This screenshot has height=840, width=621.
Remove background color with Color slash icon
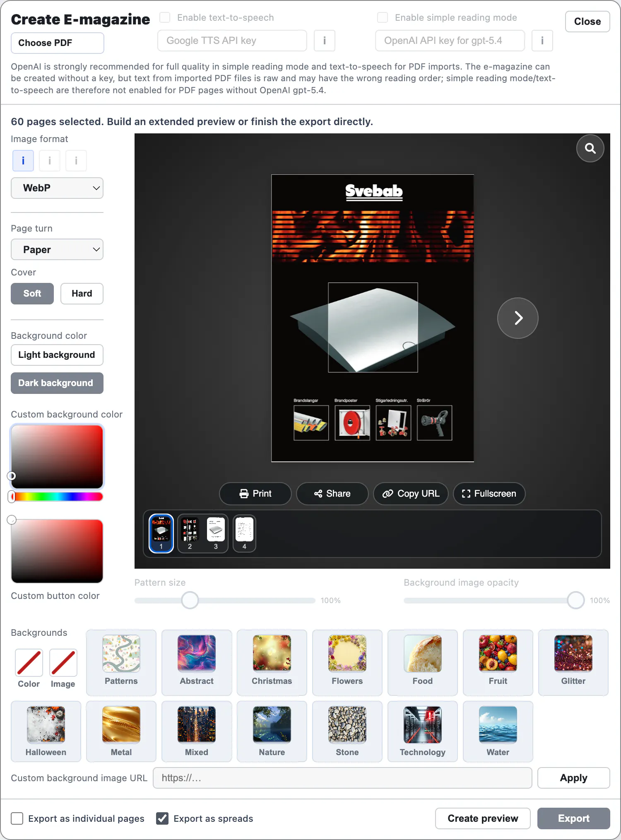(x=29, y=663)
